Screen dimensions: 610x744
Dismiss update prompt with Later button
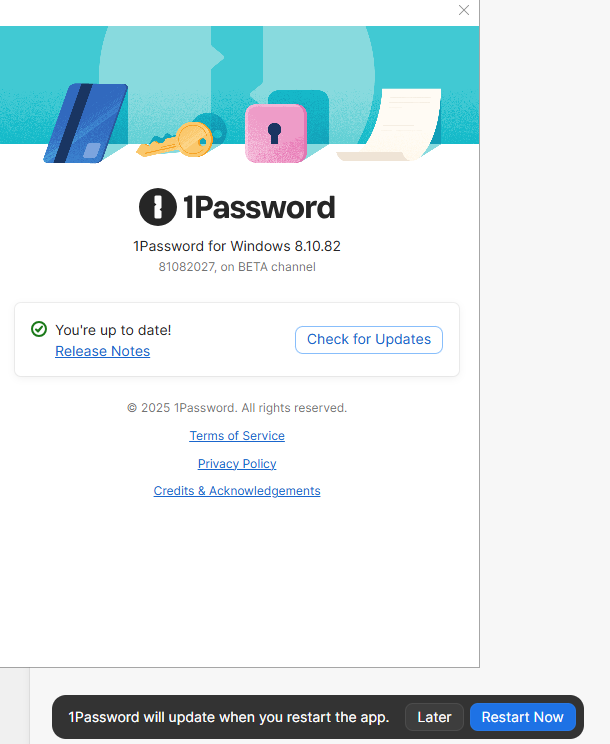tap(434, 717)
